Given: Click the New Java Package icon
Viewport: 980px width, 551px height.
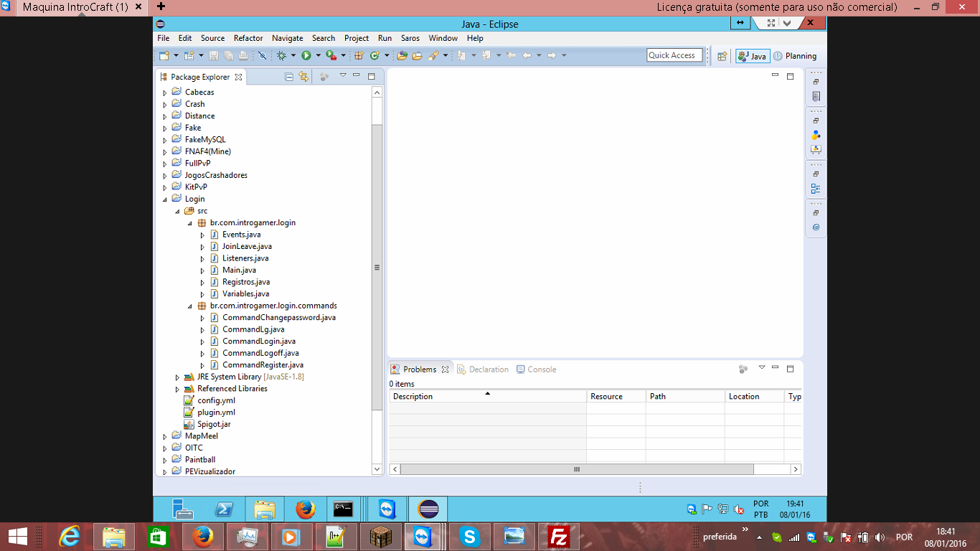Looking at the screenshot, I should (x=359, y=55).
